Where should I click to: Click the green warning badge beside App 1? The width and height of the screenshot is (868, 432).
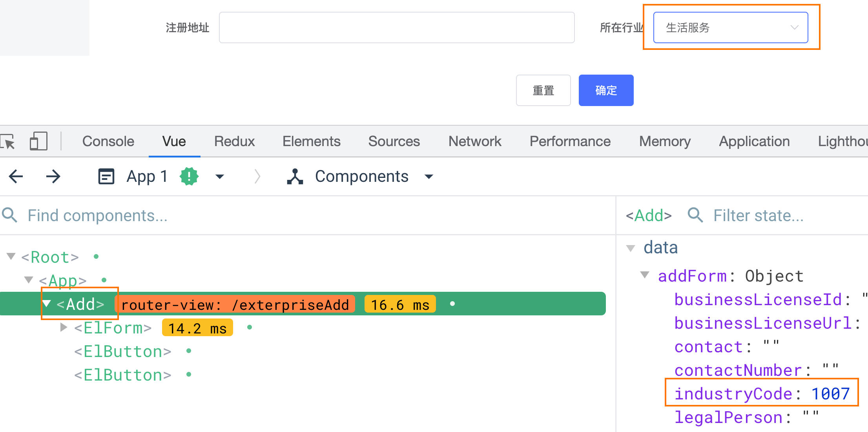click(189, 176)
